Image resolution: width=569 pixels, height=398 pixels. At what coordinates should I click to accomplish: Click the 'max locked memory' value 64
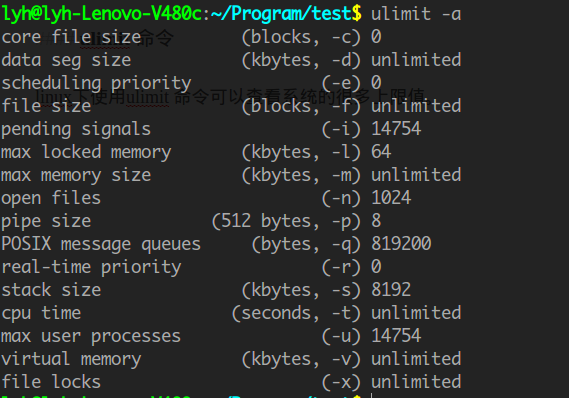point(381,152)
